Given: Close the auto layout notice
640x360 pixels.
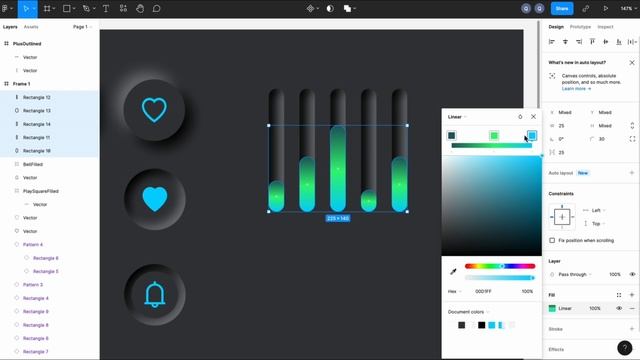Looking at the screenshot, I should point(632,62).
